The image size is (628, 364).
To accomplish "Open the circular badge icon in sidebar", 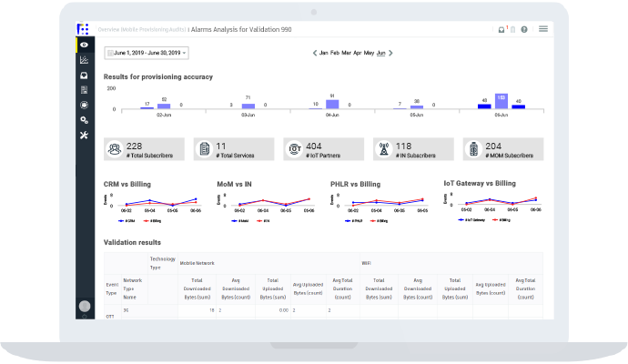I will click(x=84, y=105).
